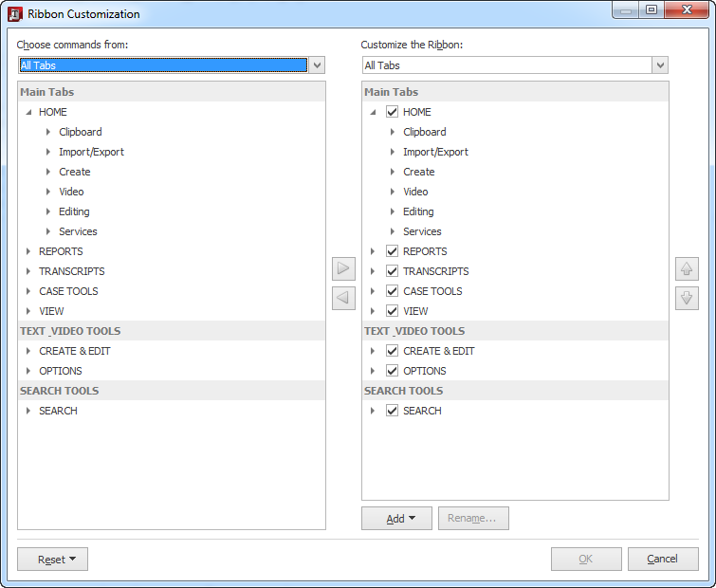Select OPTIONS label in left tree
Viewport: 716px width, 588px height.
pos(61,371)
